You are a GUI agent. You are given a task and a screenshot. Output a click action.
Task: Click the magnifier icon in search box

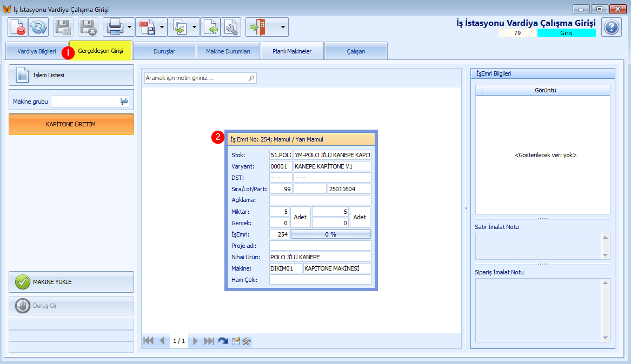pyautogui.click(x=251, y=78)
